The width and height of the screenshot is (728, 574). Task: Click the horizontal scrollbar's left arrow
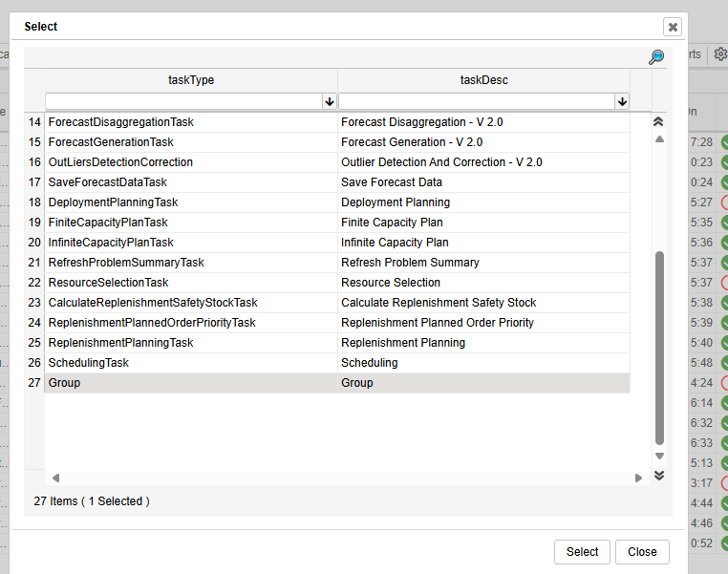click(55, 478)
